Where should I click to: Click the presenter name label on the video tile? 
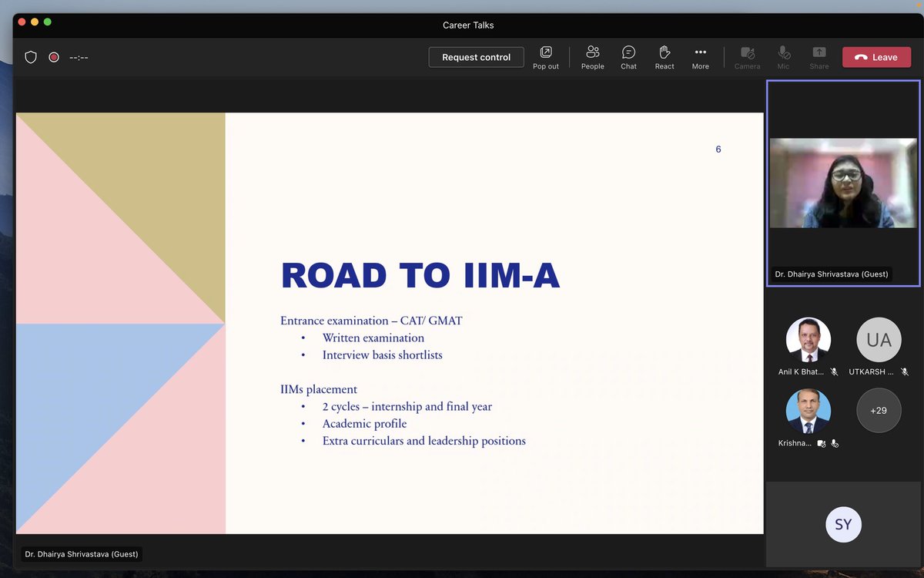pos(832,274)
